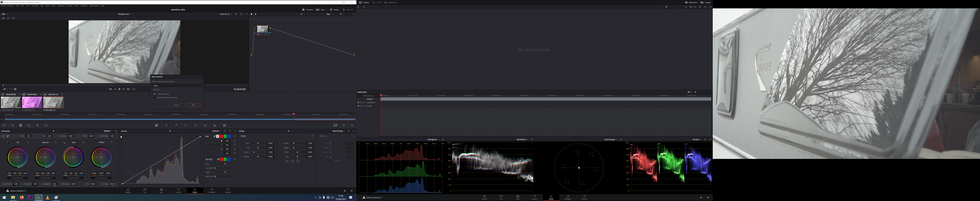
Task: Switch to the Fusion page in main window
Action: tap(178, 190)
